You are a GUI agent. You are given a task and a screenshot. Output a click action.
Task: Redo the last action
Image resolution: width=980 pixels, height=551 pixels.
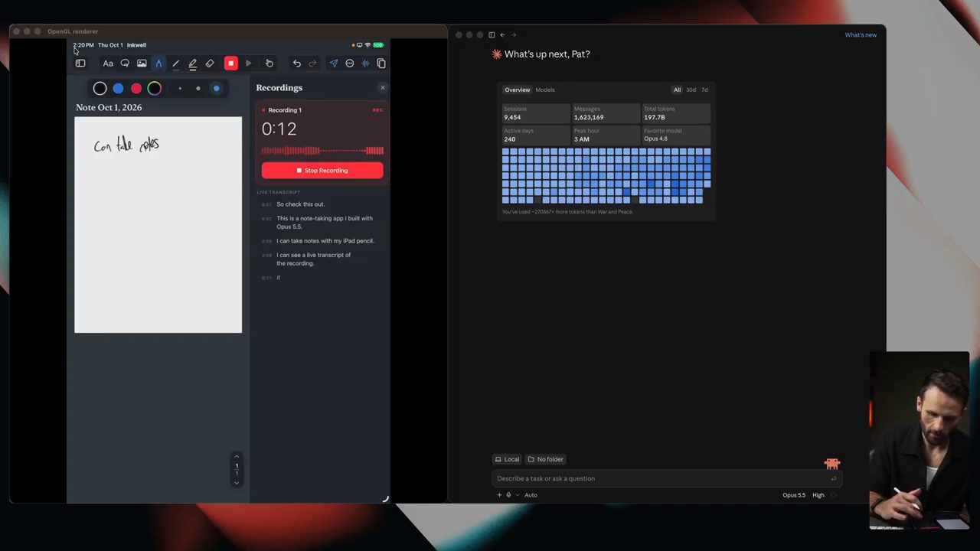(312, 64)
